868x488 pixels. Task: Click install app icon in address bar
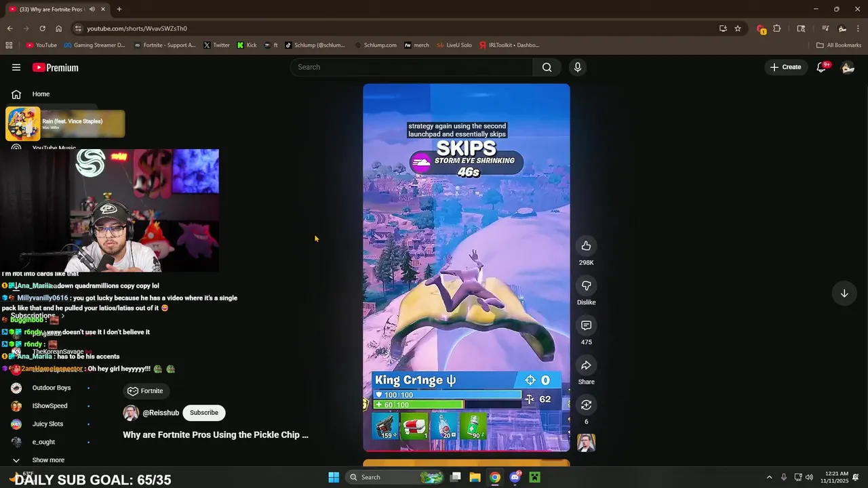tap(723, 28)
